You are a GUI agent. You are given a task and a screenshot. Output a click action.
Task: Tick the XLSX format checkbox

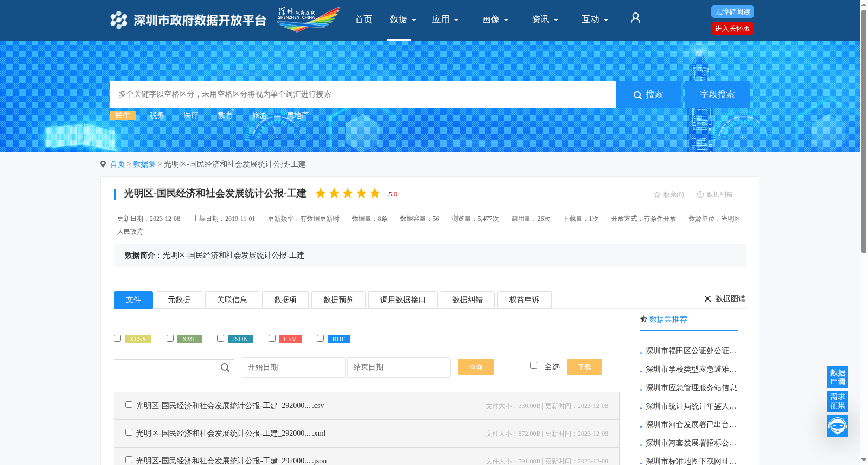click(x=117, y=338)
